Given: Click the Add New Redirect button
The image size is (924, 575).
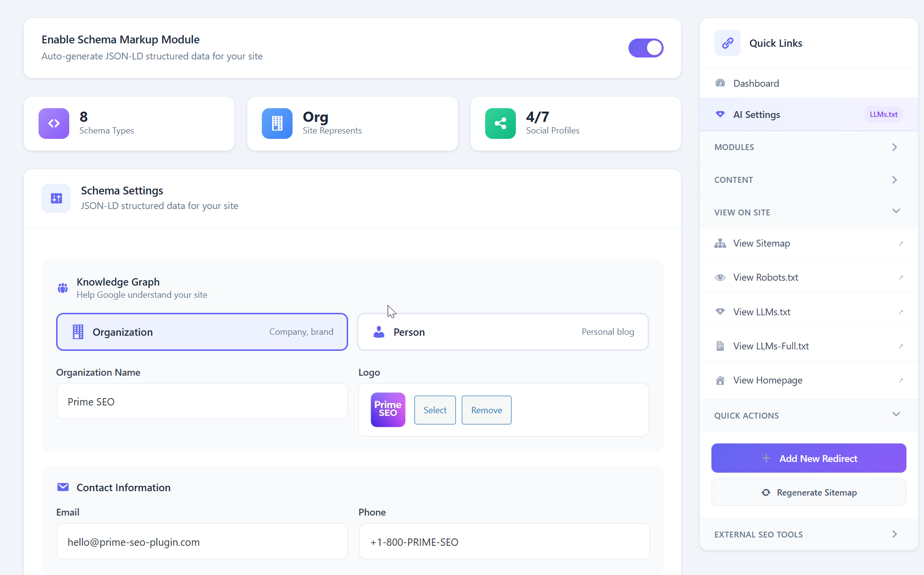Looking at the screenshot, I should [x=808, y=458].
